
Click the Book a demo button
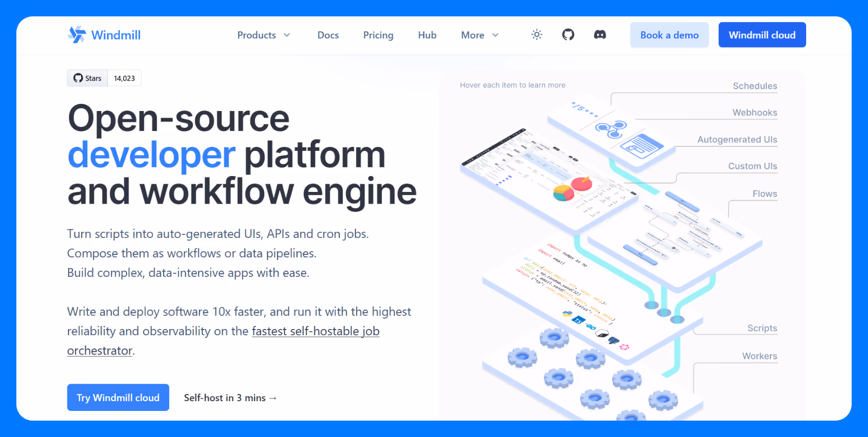click(670, 35)
